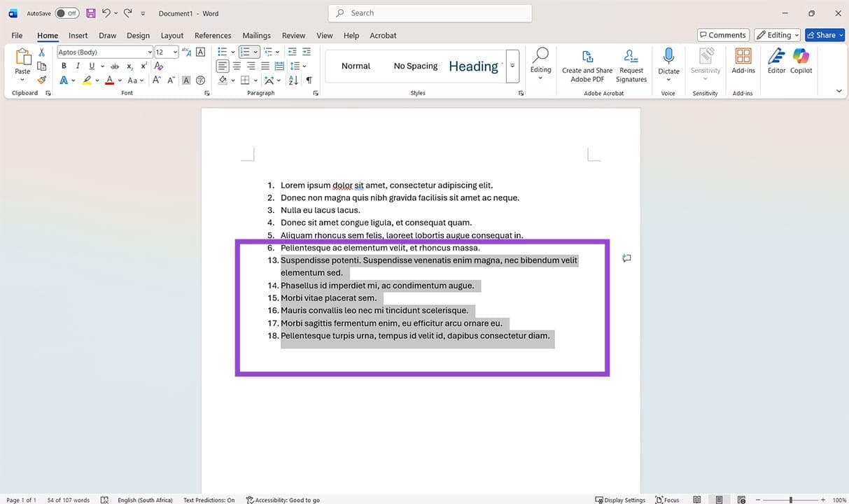
Task: Click the Share button
Action: coord(824,35)
